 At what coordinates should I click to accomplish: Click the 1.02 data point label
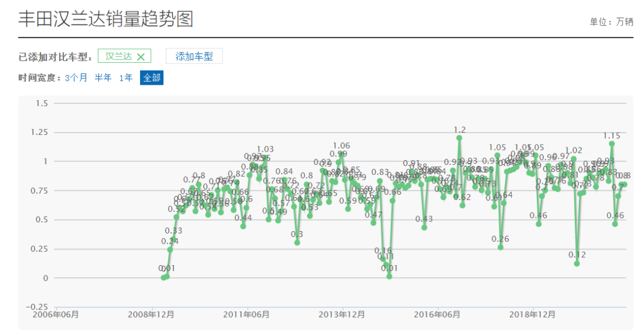click(x=574, y=150)
